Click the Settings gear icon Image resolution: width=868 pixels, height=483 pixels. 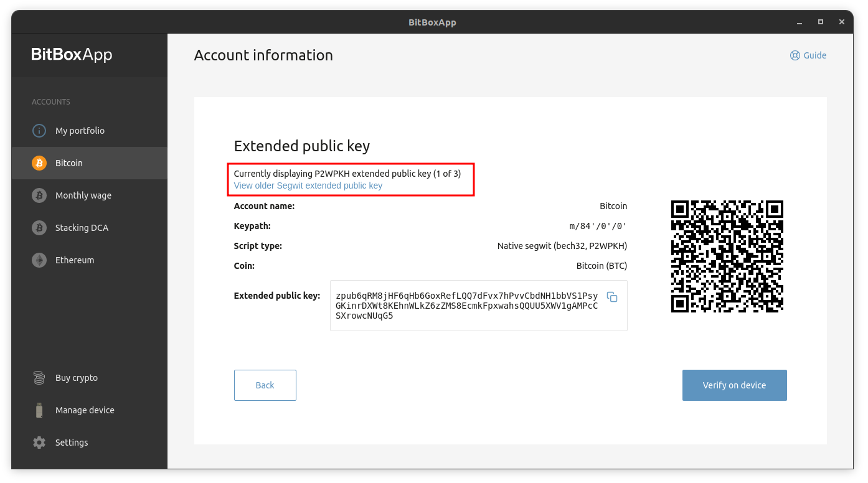point(39,443)
